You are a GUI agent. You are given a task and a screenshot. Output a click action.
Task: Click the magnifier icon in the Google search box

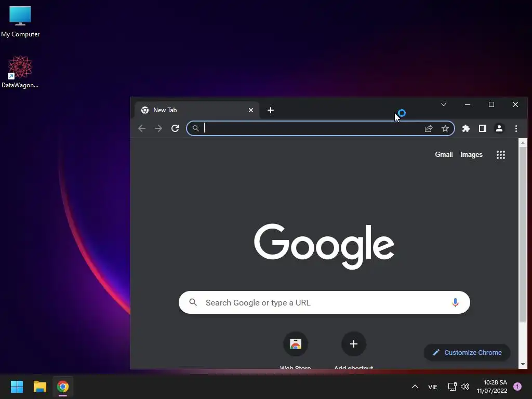(x=193, y=302)
